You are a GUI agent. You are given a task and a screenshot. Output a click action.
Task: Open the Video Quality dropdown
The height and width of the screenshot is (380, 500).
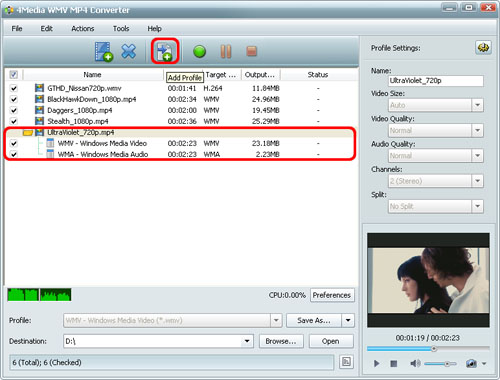477,130
